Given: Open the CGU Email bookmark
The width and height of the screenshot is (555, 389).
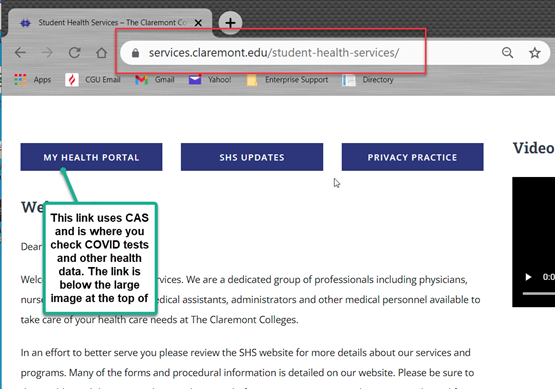Looking at the screenshot, I should point(93,80).
